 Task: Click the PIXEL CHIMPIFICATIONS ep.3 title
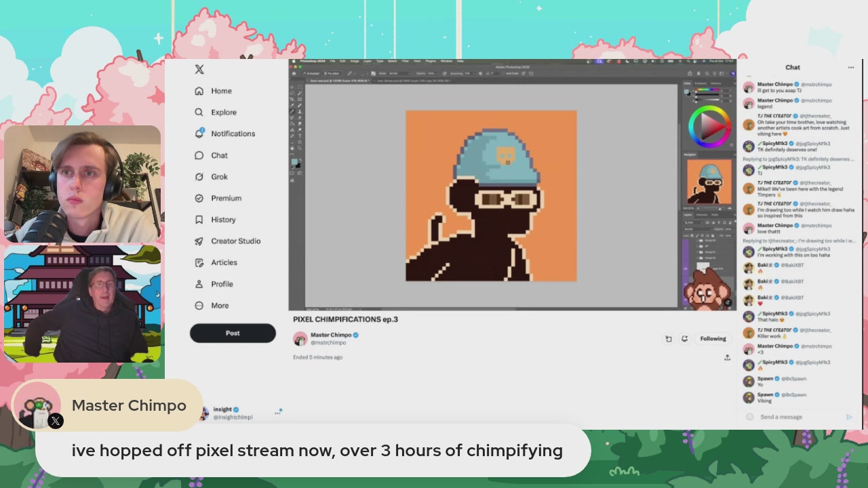[345, 319]
